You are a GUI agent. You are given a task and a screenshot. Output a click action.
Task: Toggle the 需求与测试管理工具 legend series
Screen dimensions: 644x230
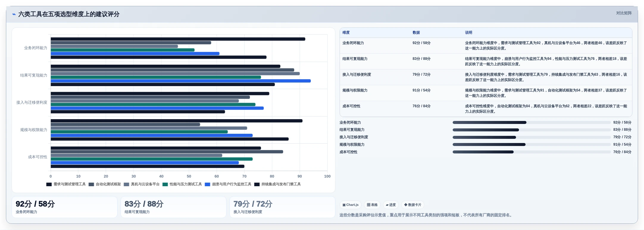[66, 184]
